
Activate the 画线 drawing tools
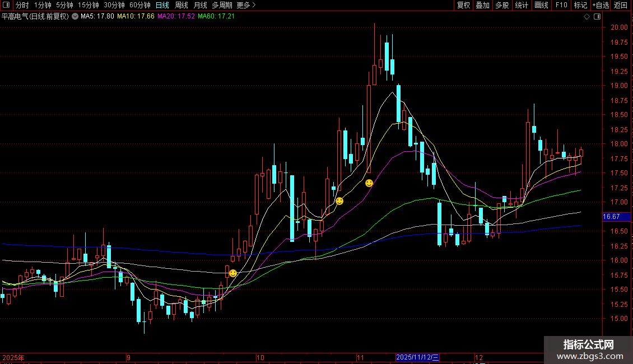coord(541,5)
